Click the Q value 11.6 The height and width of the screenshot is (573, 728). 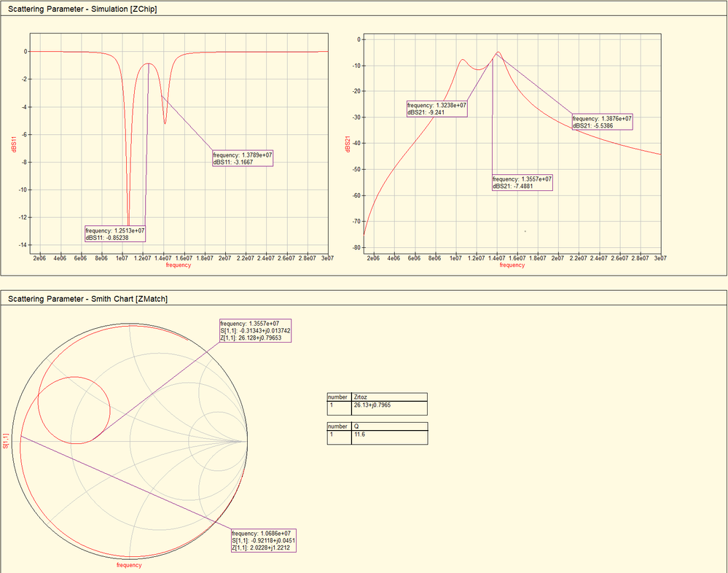359,434
